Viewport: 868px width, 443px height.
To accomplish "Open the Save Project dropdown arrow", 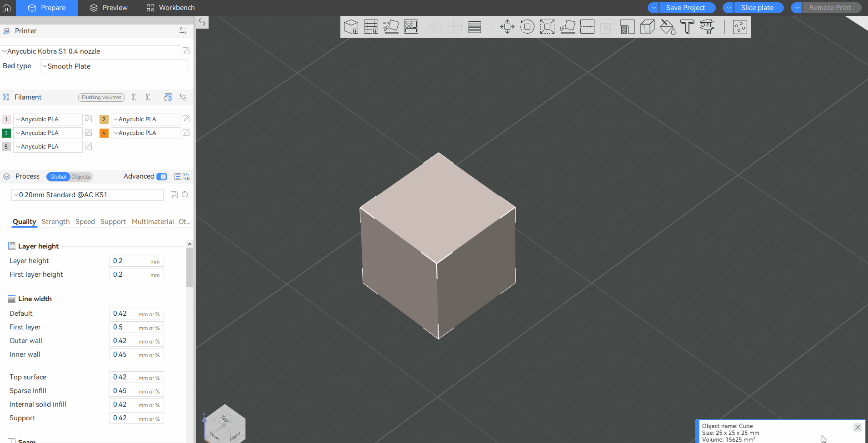I will coord(653,8).
